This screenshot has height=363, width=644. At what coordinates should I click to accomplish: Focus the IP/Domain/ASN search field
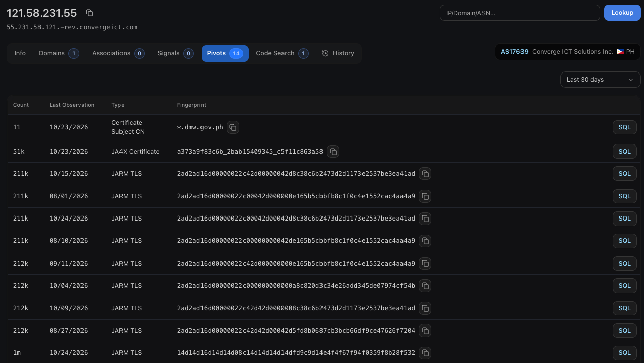point(520,13)
